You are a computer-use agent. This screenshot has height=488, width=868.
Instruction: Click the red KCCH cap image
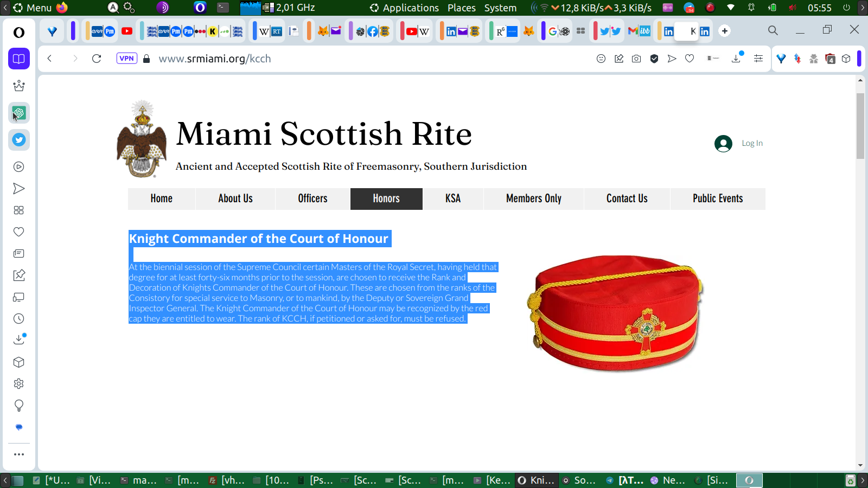tap(615, 313)
